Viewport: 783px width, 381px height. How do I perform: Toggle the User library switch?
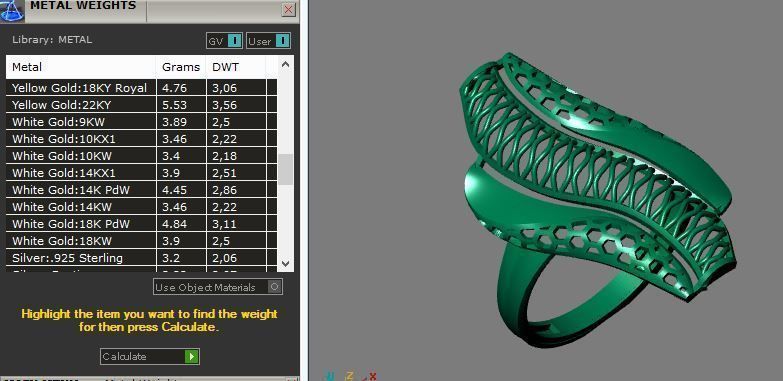click(x=268, y=41)
